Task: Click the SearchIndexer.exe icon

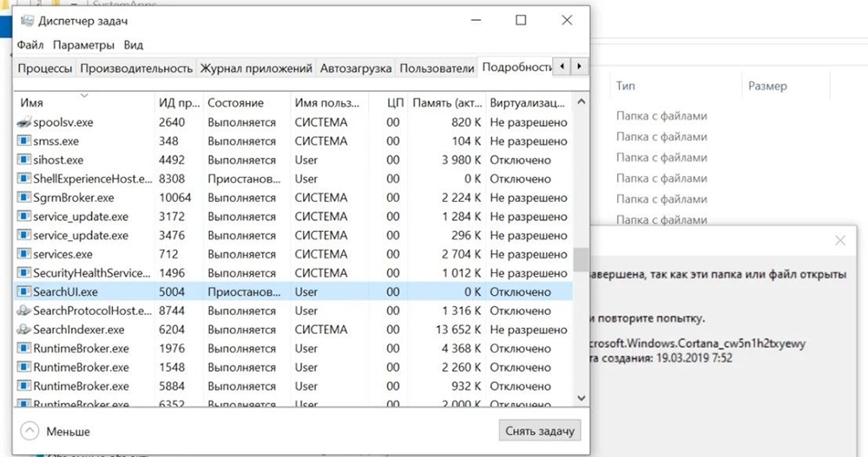Action: pos(24,330)
